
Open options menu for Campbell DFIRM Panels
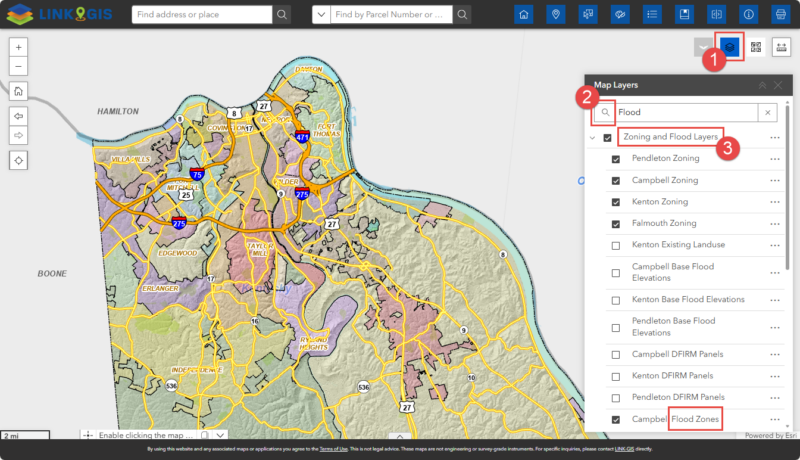point(775,354)
